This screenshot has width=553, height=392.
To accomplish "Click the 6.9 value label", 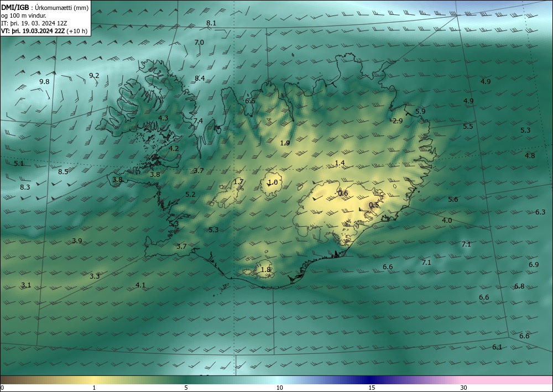I will (x=534, y=265).
